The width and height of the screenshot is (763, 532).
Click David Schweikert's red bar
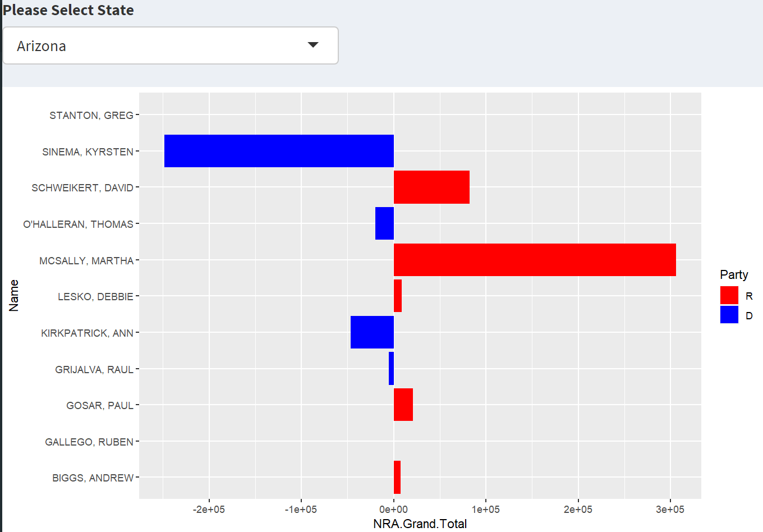431,187
